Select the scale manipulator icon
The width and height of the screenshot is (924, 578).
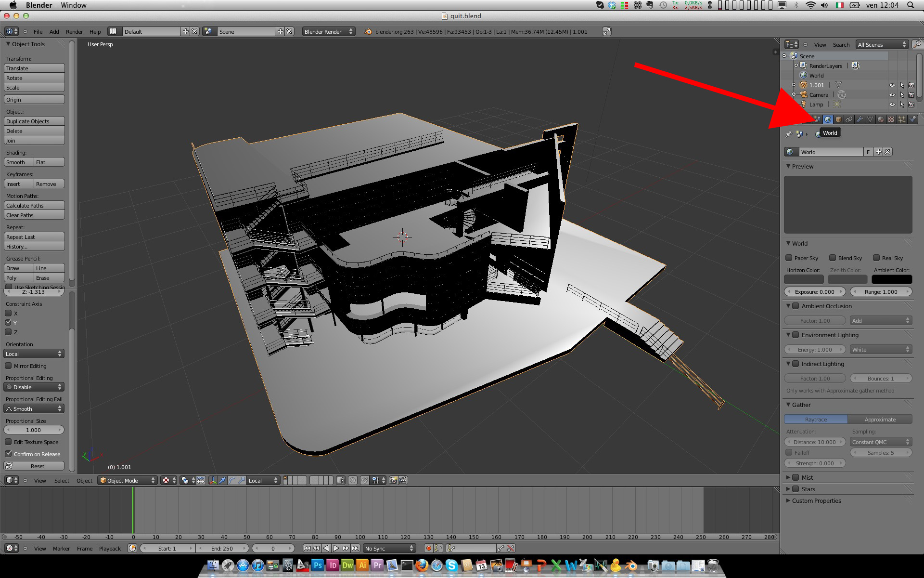pos(242,480)
